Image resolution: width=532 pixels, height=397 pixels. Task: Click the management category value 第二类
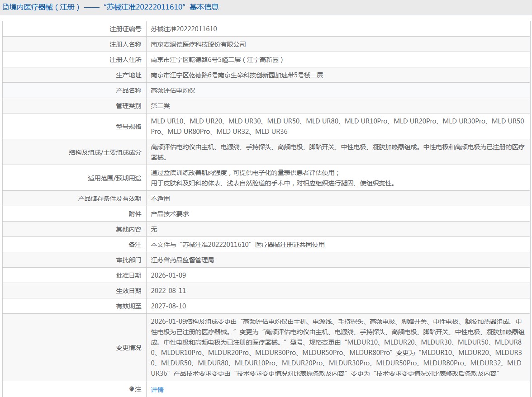[160, 106]
